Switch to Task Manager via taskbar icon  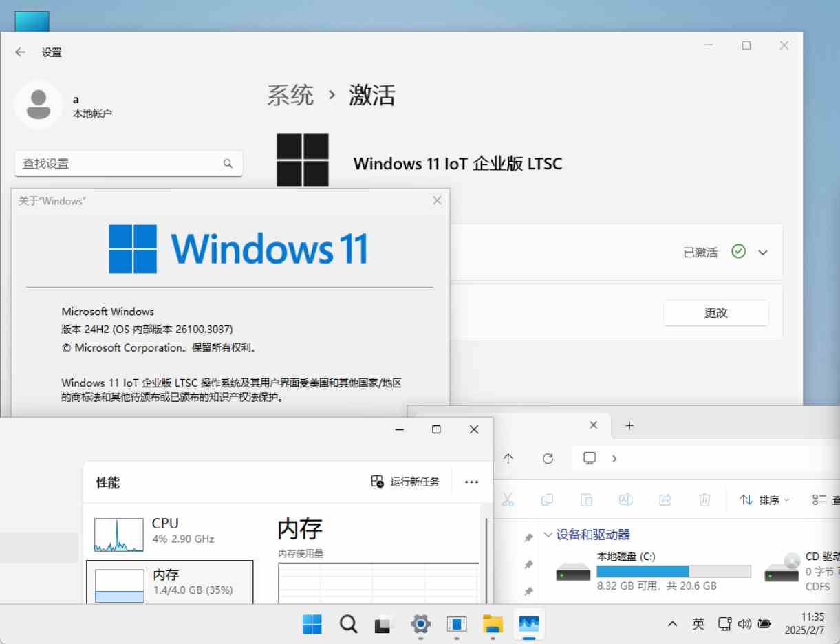(529, 624)
